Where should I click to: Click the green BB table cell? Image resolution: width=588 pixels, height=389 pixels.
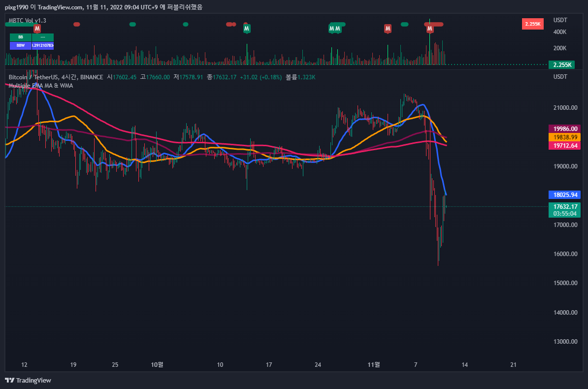tap(21, 37)
